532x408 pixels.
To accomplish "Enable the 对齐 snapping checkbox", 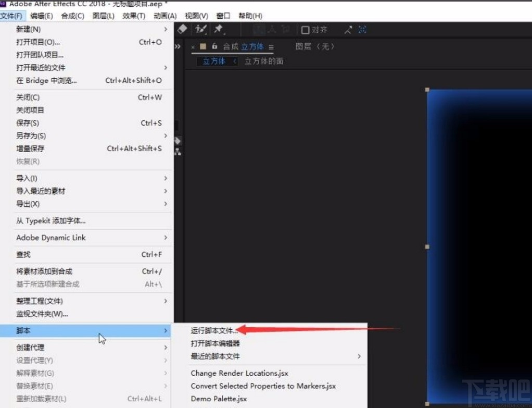I will 305,30.
